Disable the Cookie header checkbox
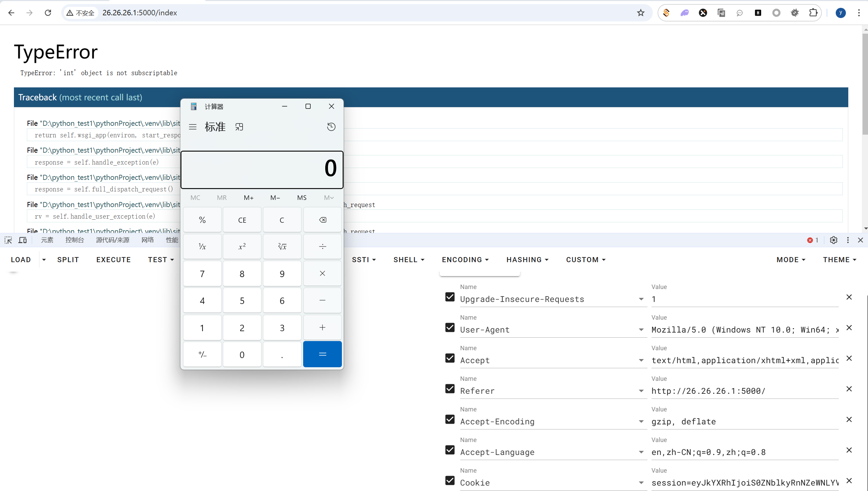The height and width of the screenshot is (491, 868). point(450,480)
